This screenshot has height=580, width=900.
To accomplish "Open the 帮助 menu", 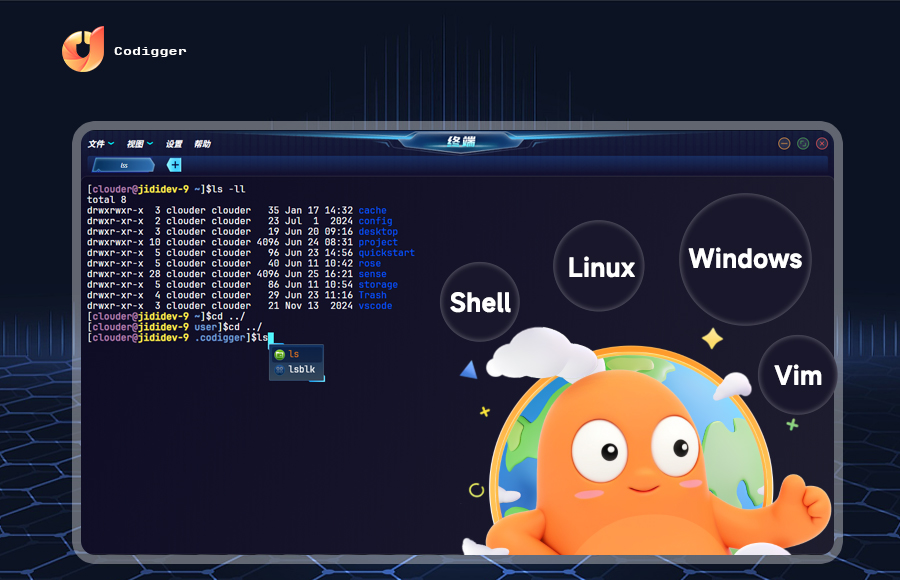I will 205,143.
